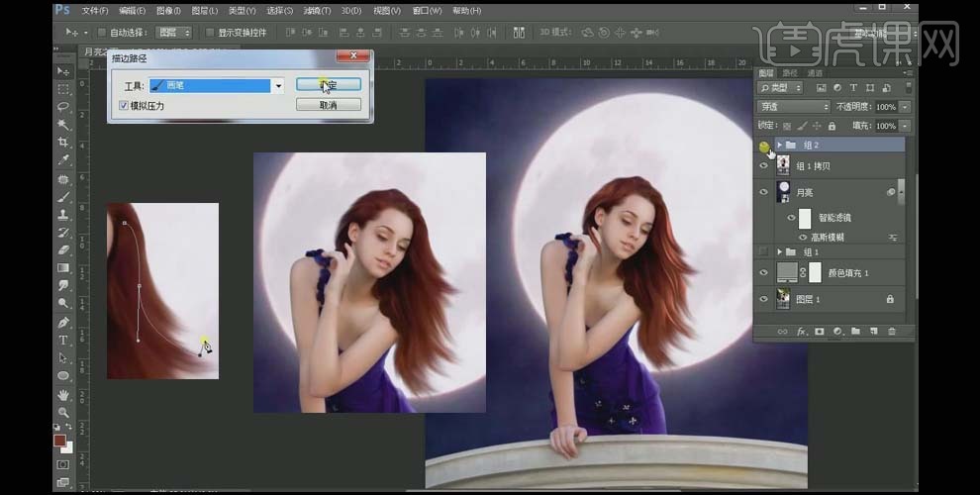Add layer mask from Layers panel footer
This screenshot has width=980, height=495.
coord(820,332)
